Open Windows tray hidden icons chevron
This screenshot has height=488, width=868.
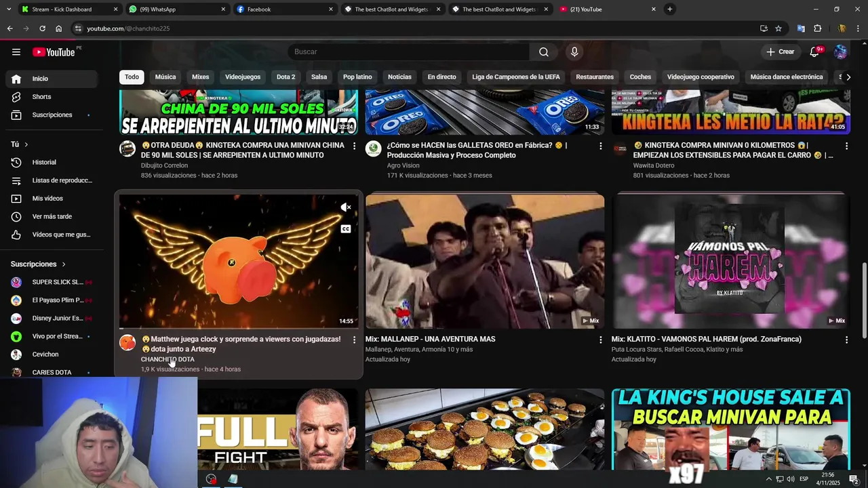(x=768, y=479)
